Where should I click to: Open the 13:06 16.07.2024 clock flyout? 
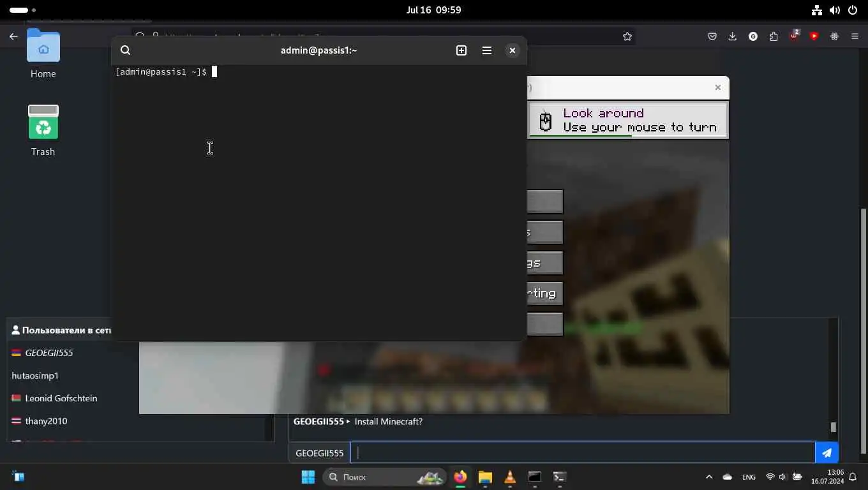pyautogui.click(x=827, y=477)
